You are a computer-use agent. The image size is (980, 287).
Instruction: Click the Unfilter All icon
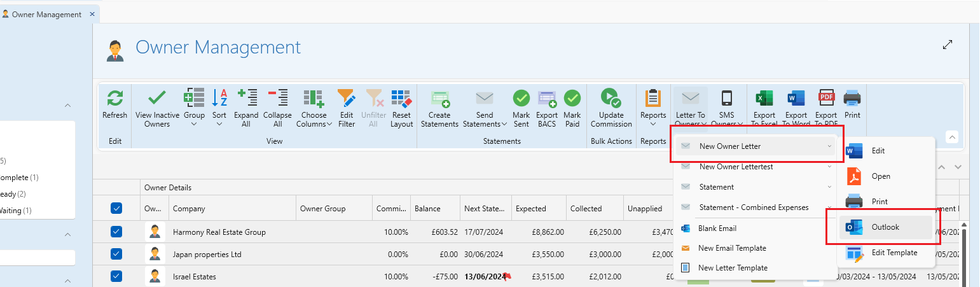pos(374,97)
